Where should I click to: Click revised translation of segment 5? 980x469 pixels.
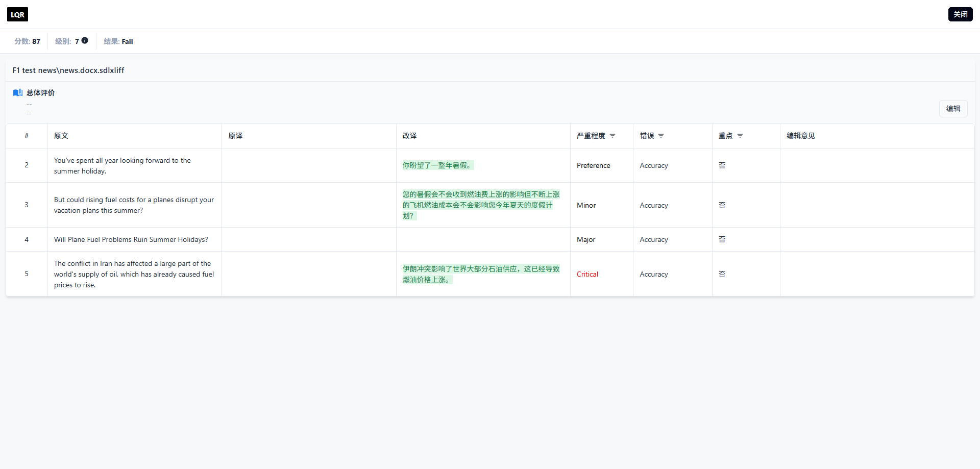pos(481,274)
